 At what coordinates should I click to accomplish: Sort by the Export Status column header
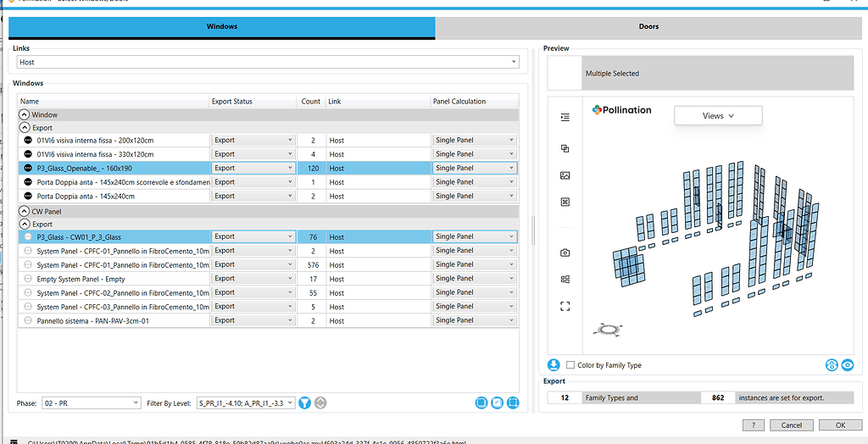pyautogui.click(x=253, y=102)
